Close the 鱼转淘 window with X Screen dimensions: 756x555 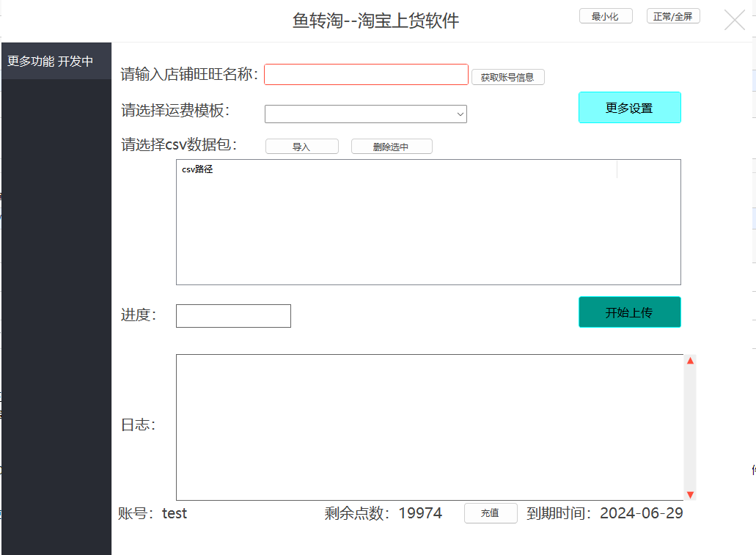[734, 21]
